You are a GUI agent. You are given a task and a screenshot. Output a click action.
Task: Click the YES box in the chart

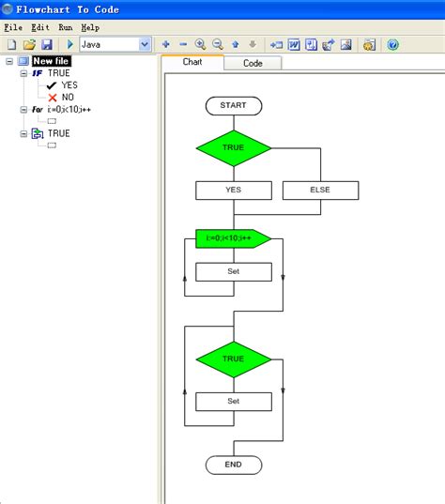tap(234, 191)
